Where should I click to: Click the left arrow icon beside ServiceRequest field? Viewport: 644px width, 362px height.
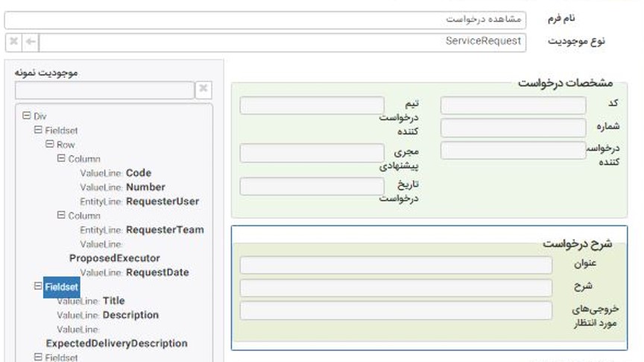[x=31, y=42]
